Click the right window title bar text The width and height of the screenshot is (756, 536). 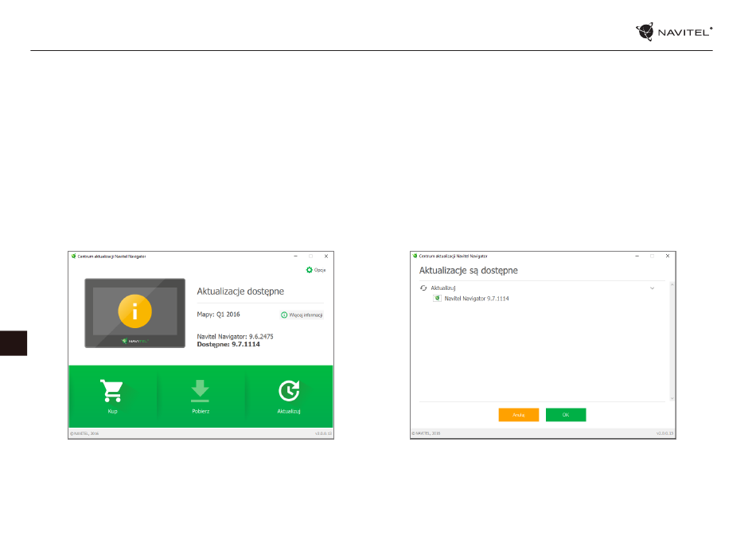pyautogui.click(x=454, y=256)
